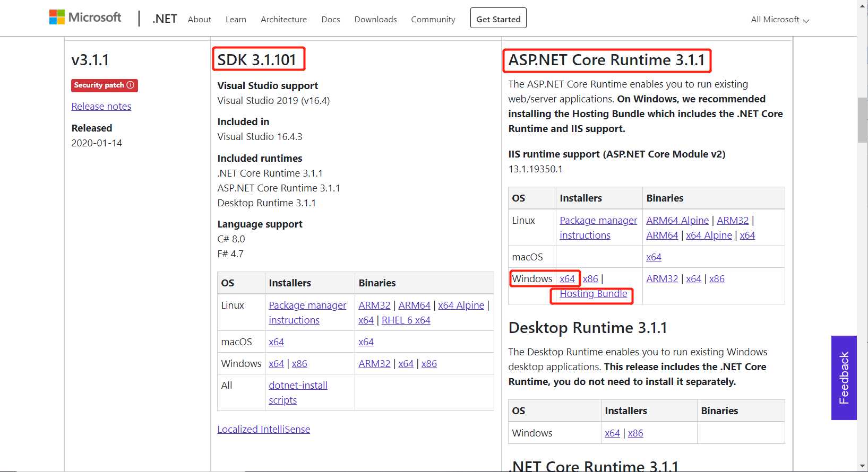Download SDK Windows x86 binary
Image resolution: width=868 pixels, height=472 pixels.
(429, 363)
